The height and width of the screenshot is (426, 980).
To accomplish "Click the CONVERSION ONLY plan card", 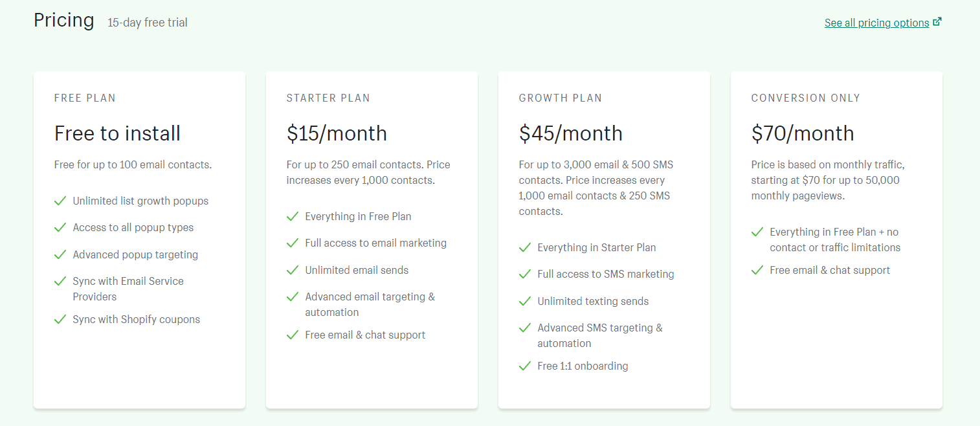I will click(x=836, y=240).
